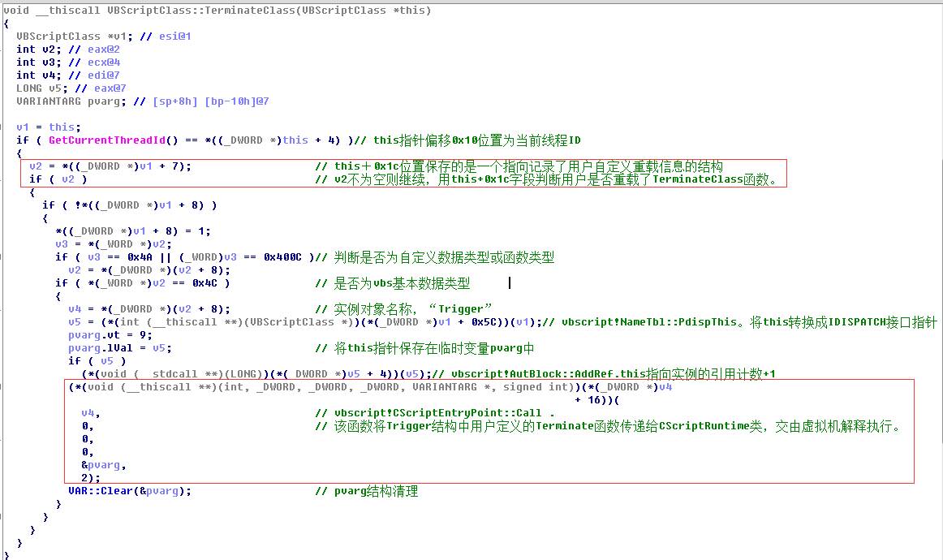Click the 'v2 = *((_DWORD *)v1 + 7);' statement

pos(110,166)
